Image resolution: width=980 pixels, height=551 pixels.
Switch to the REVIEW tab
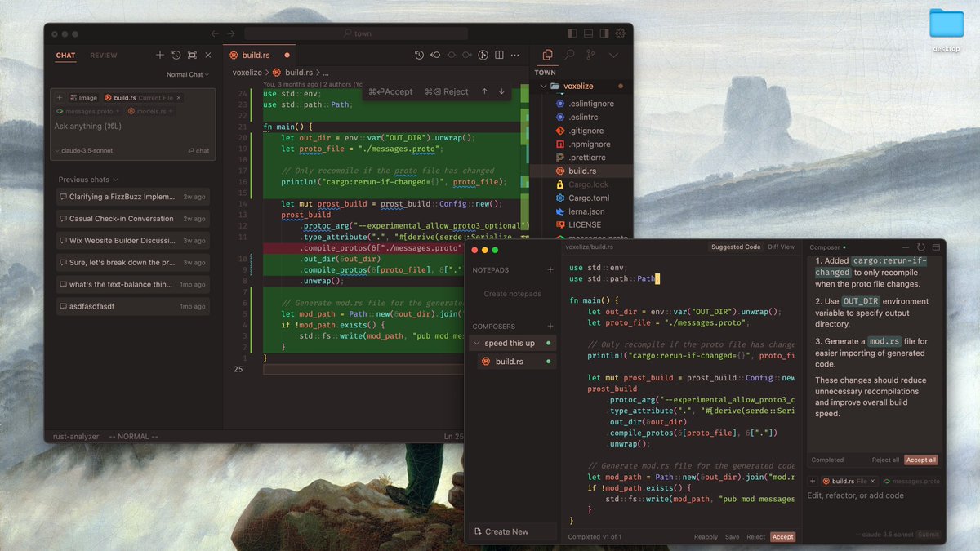coord(104,56)
